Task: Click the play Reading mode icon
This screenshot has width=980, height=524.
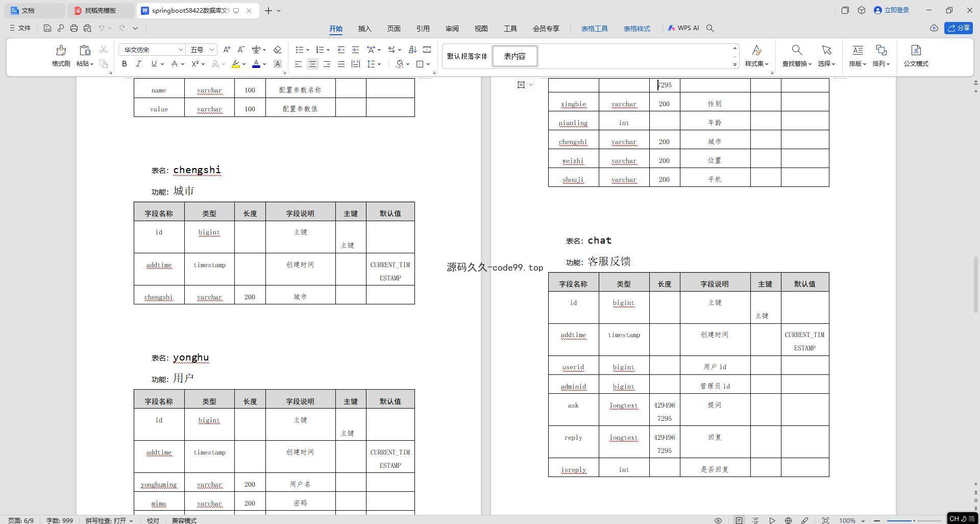Action: [772, 520]
